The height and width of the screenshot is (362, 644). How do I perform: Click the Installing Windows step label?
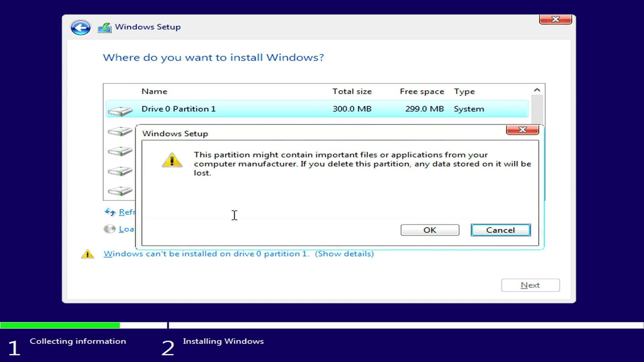pos(223,341)
